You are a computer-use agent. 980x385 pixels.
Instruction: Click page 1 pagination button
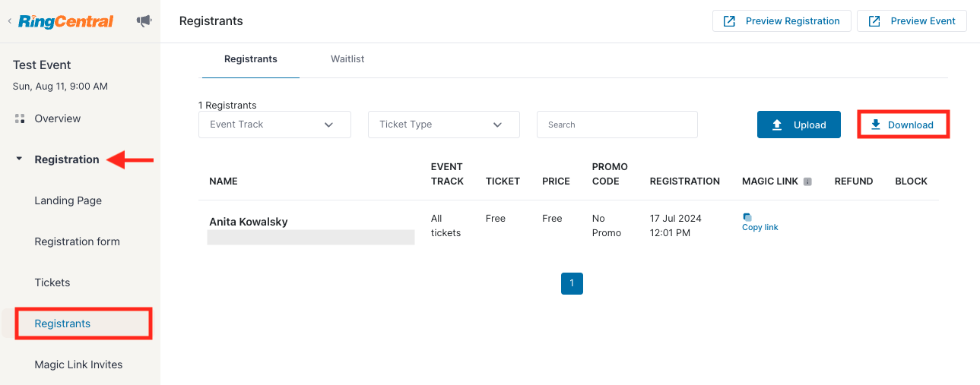click(x=572, y=283)
